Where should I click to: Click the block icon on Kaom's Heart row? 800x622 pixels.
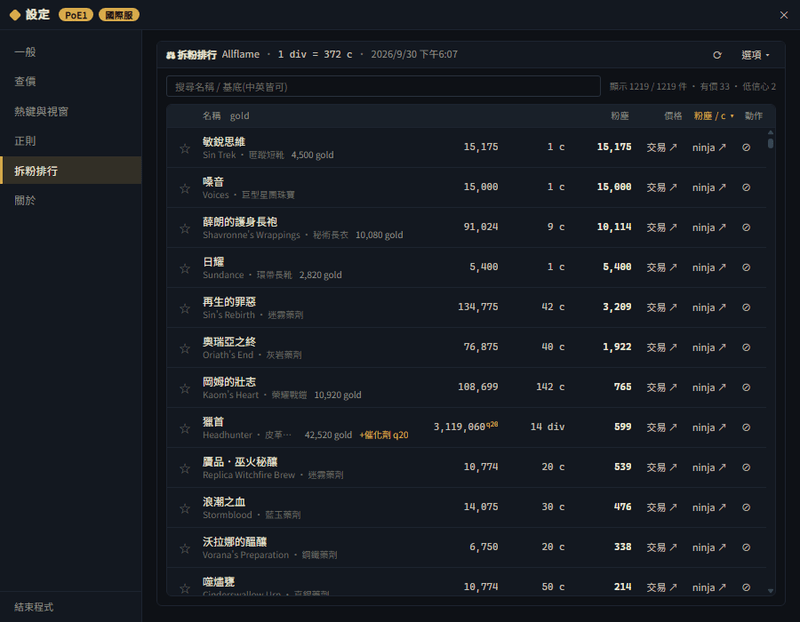coord(746,387)
